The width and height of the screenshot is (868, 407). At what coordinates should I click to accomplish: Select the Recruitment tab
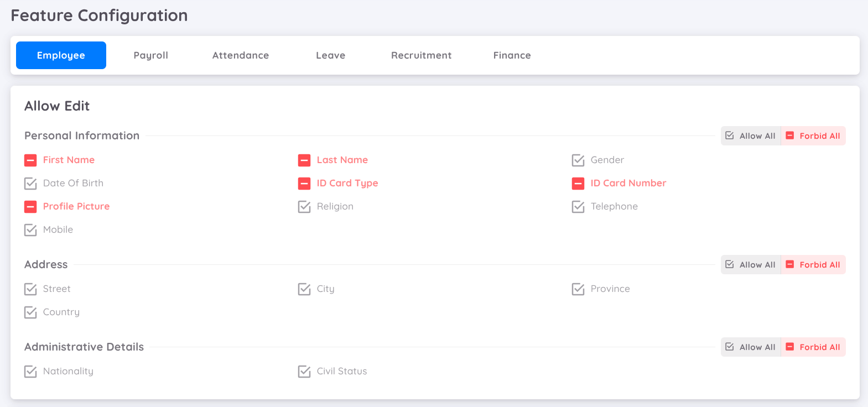tap(421, 55)
